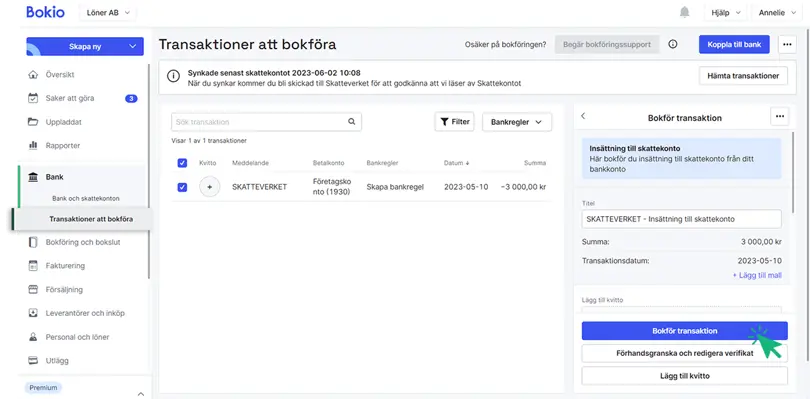Click Hämta transaktioner

click(743, 75)
